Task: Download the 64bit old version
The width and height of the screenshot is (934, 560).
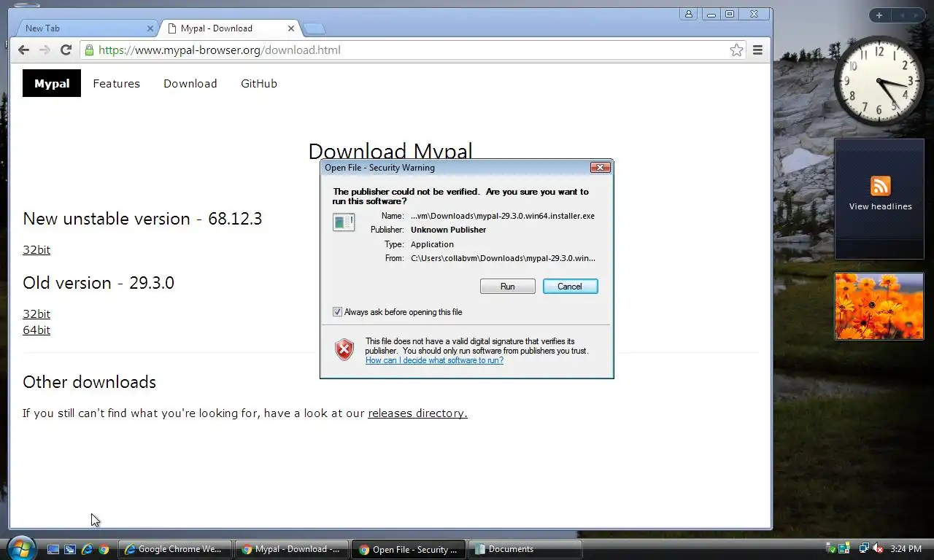Action: [36, 330]
